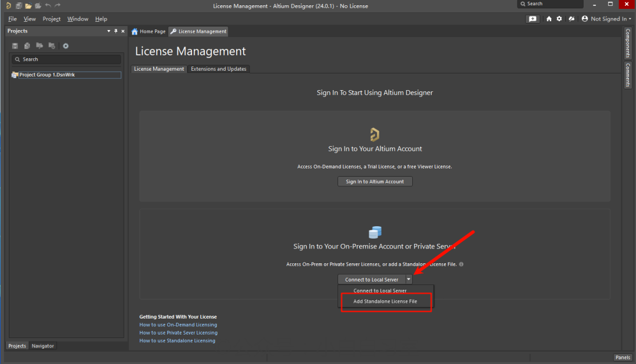636x364 pixels.
Task: Open a document via the yellow folder icon
Action: point(28,6)
